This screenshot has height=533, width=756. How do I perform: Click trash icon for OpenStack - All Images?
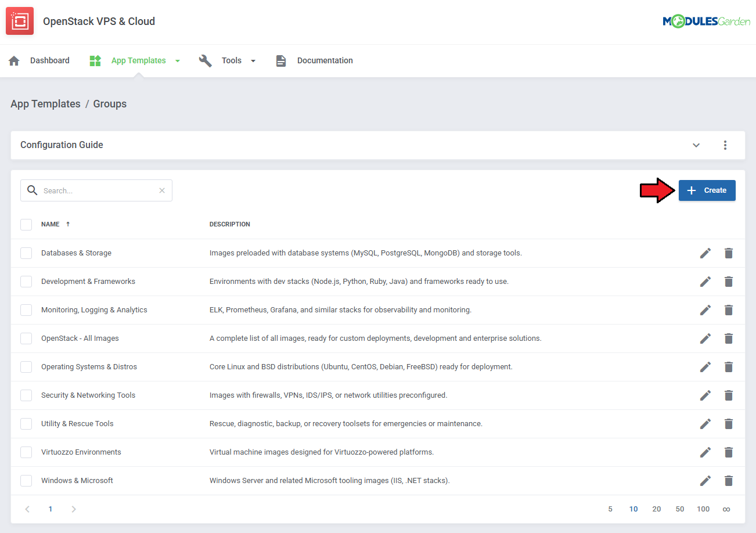[x=729, y=338]
